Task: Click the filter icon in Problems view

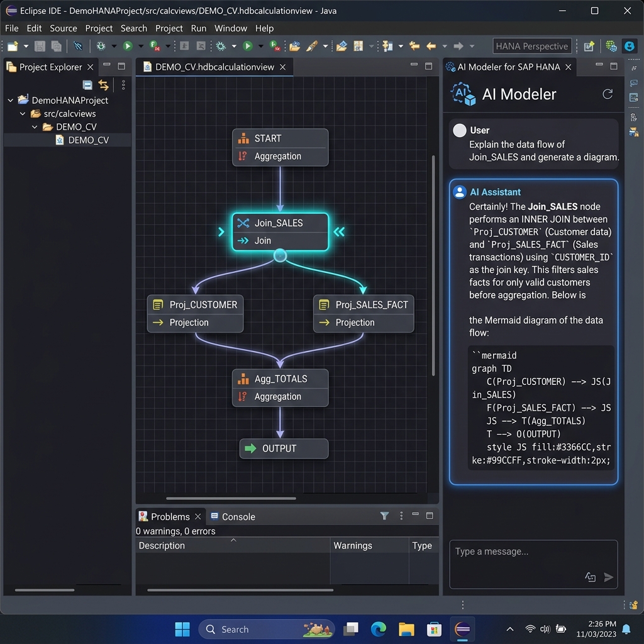Action: [x=384, y=516]
